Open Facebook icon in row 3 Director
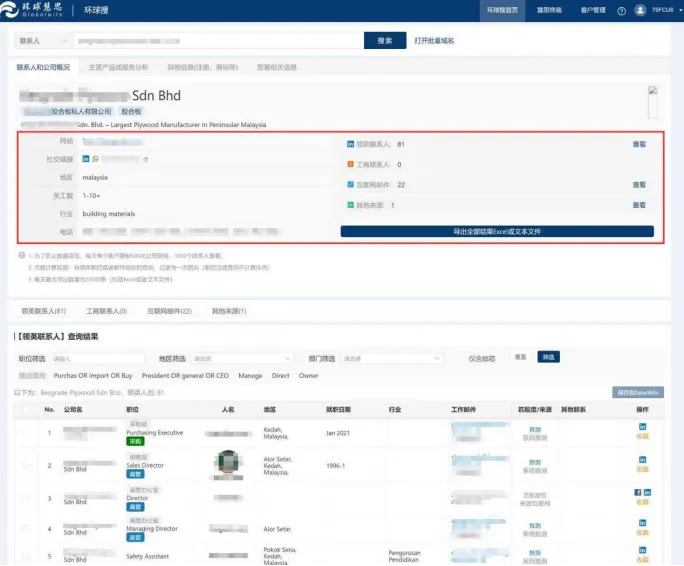 637,492
